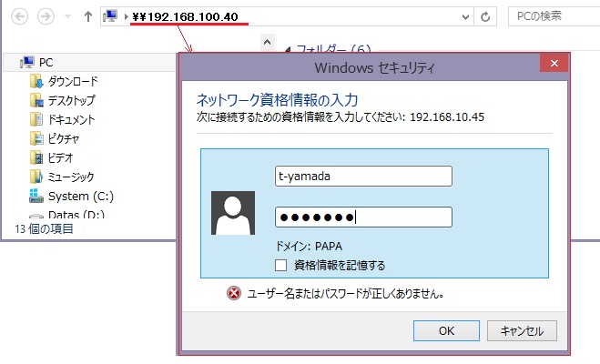Expand the address bar history dropdown
The height and width of the screenshot is (364, 600).
point(465,16)
